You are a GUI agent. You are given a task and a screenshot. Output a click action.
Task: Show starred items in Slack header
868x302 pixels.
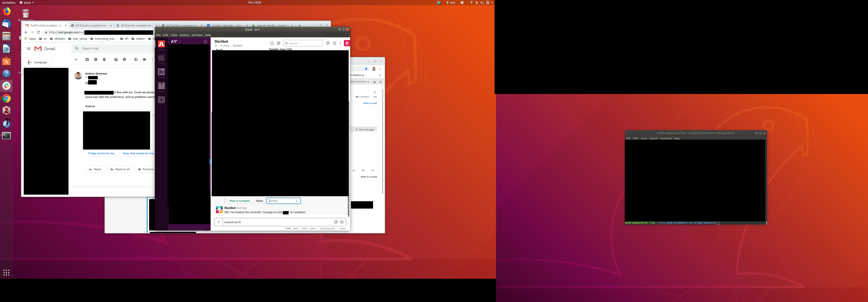click(335, 43)
